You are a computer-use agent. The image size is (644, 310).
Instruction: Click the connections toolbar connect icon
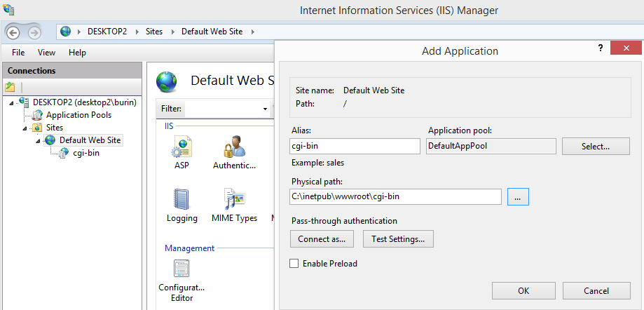pos(10,88)
